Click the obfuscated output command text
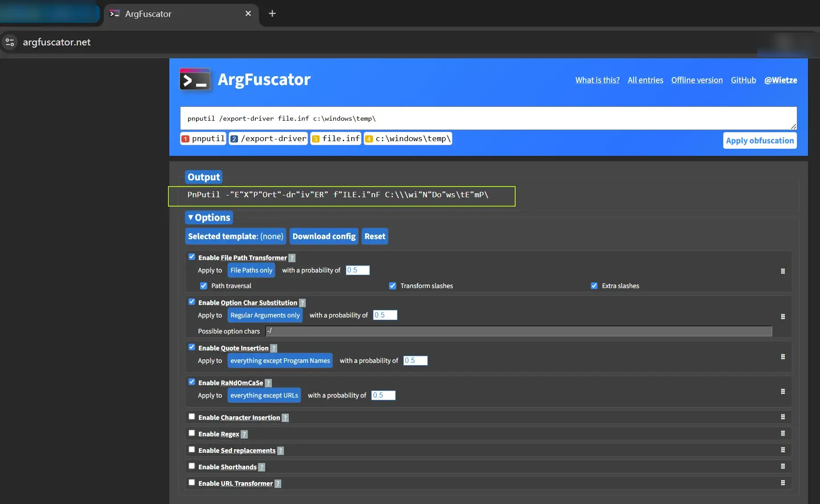The image size is (820, 504). [x=338, y=195]
